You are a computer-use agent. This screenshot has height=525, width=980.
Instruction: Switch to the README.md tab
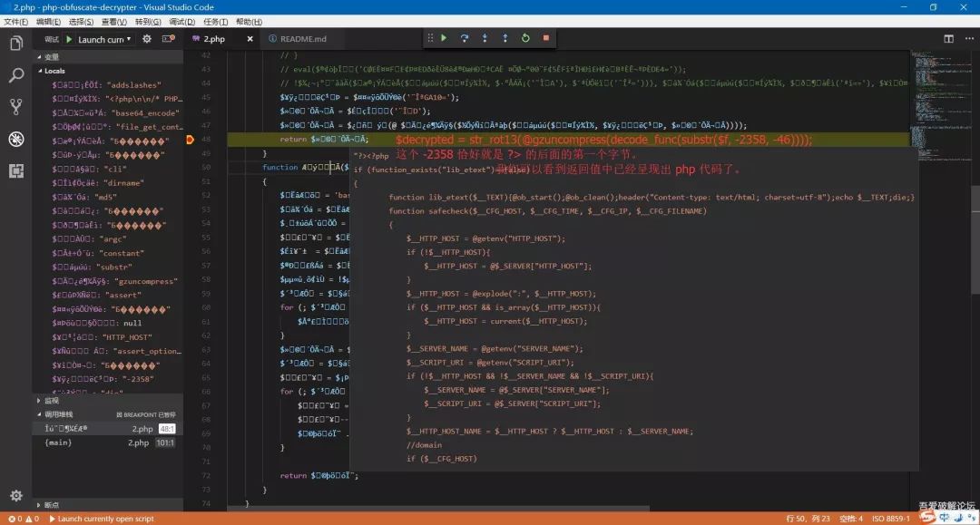pyautogui.click(x=304, y=38)
